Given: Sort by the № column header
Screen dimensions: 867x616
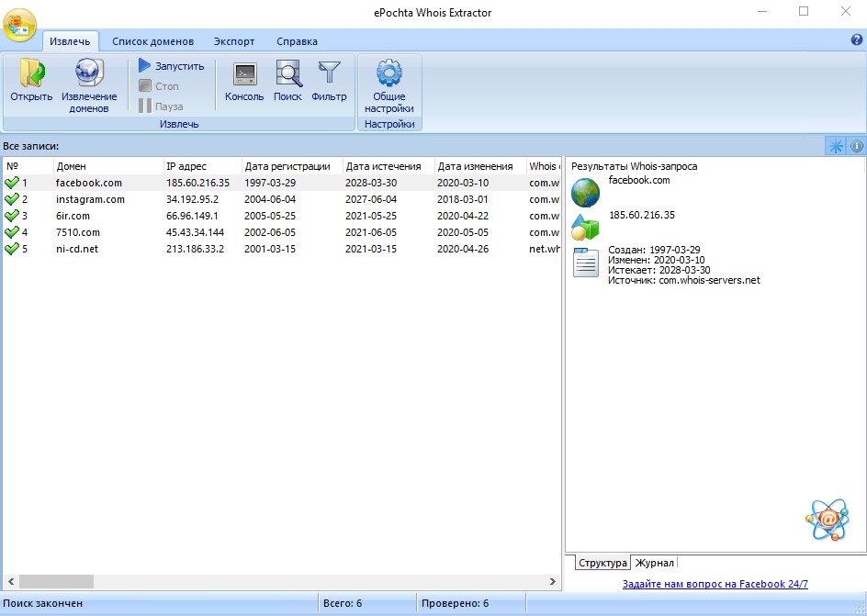Looking at the screenshot, I should [x=28, y=166].
